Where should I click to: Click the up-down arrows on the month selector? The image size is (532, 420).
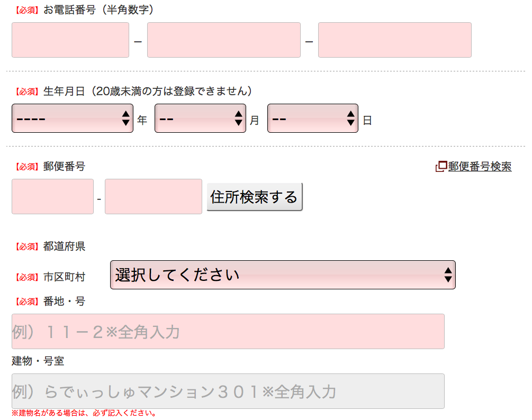click(239, 118)
